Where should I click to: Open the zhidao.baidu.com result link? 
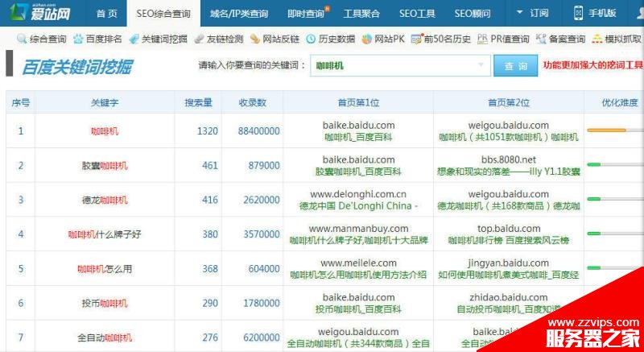(509, 298)
